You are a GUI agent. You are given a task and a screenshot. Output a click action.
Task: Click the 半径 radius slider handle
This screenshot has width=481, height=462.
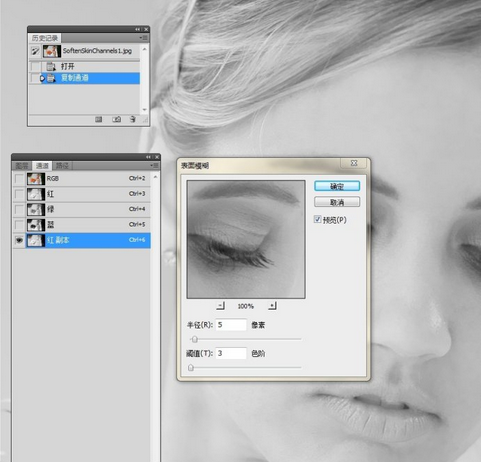[195, 339]
